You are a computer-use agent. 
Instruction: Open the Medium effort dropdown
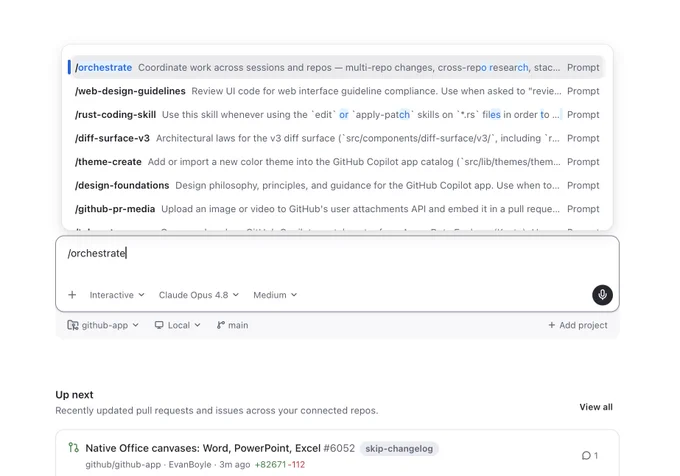275,295
